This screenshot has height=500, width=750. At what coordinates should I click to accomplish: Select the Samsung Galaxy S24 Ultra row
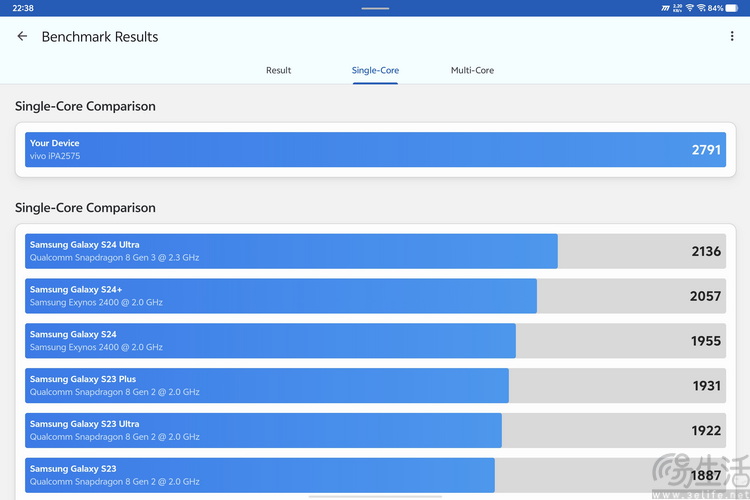[375, 251]
